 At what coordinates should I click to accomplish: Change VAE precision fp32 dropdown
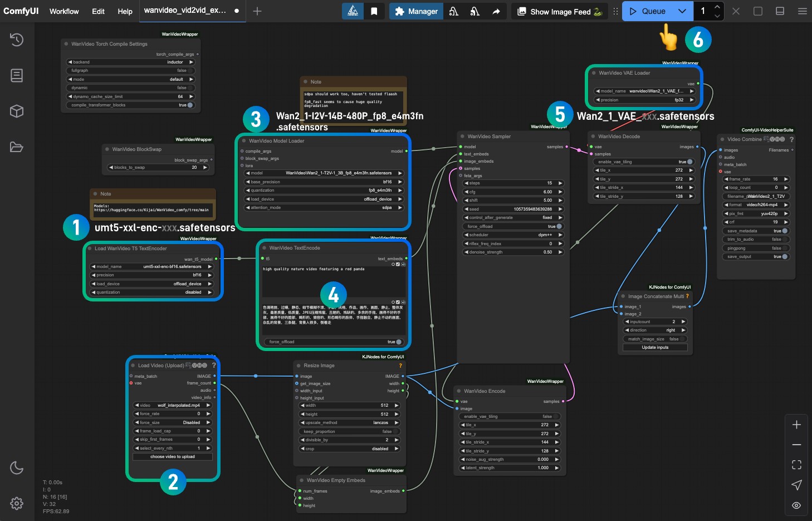645,100
